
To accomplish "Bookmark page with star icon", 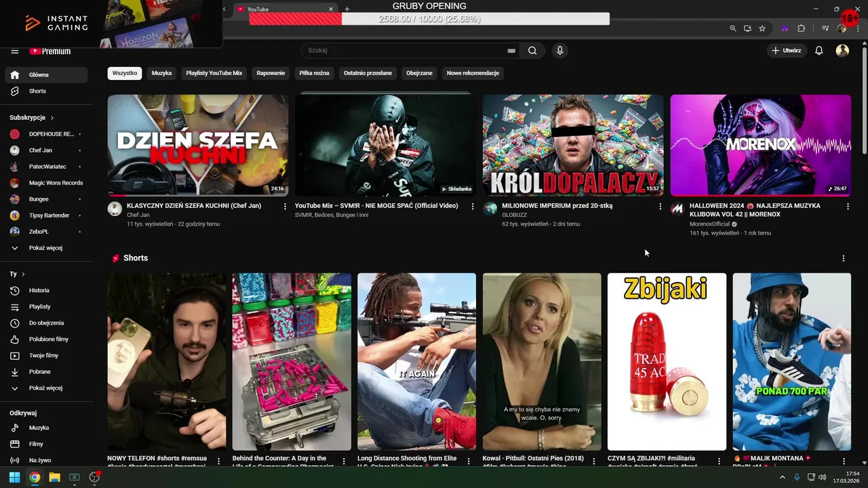I will (762, 28).
